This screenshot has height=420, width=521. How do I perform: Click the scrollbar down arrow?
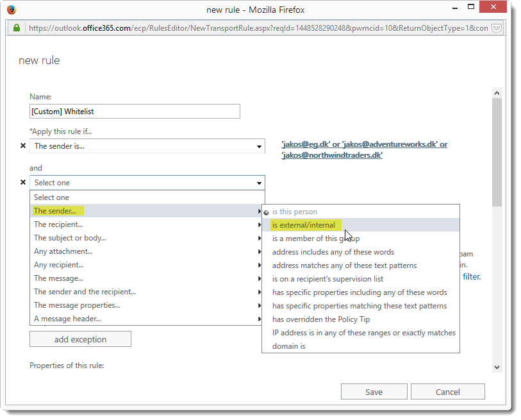point(497,367)
